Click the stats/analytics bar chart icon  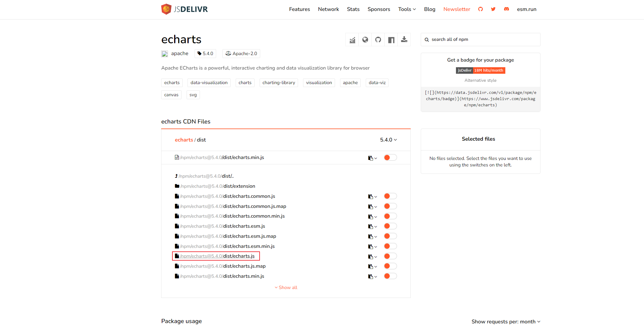point(352,39)
